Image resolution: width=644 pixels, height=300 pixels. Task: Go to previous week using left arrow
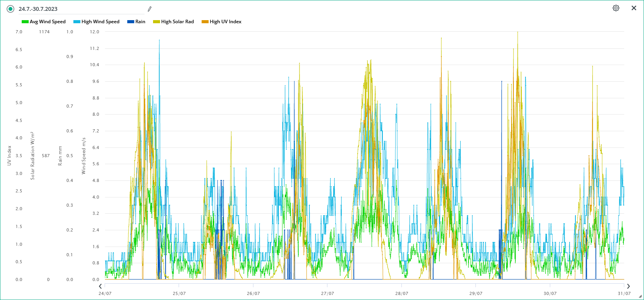(x=100, y=286)
